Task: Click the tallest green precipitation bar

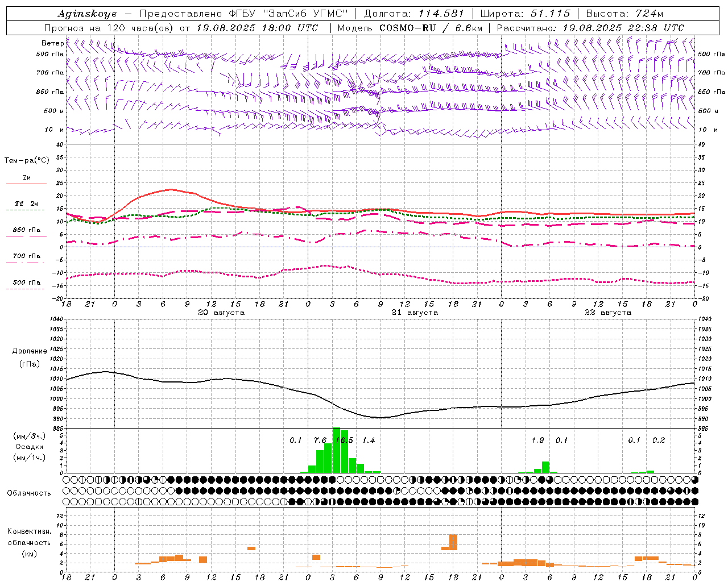Action: [336, 450]
